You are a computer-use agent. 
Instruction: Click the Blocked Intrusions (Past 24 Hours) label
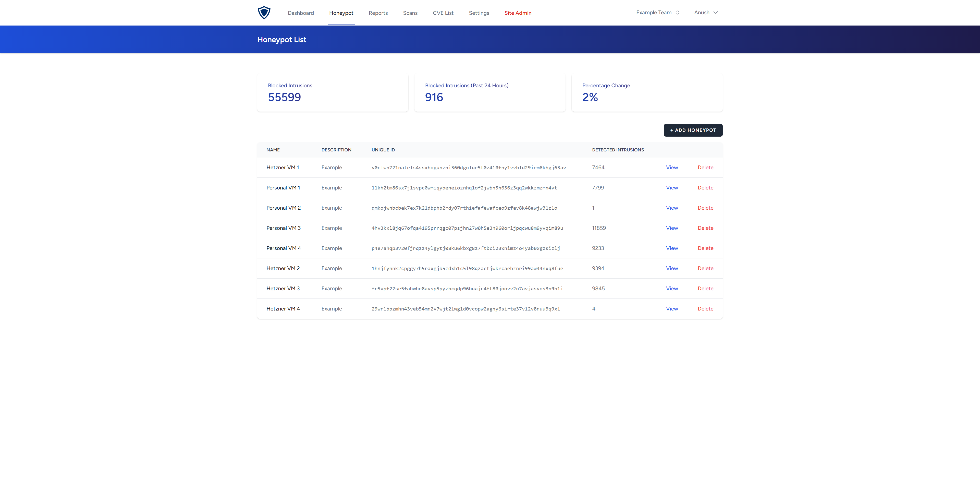pyautogui.click(x=467, y=86)
